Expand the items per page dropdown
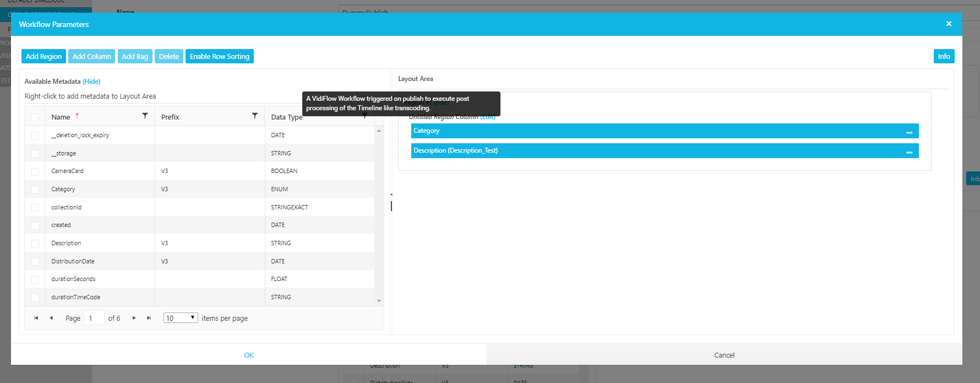Image resolution: width=980 pixels, height=383 pixels. [181, 318]
